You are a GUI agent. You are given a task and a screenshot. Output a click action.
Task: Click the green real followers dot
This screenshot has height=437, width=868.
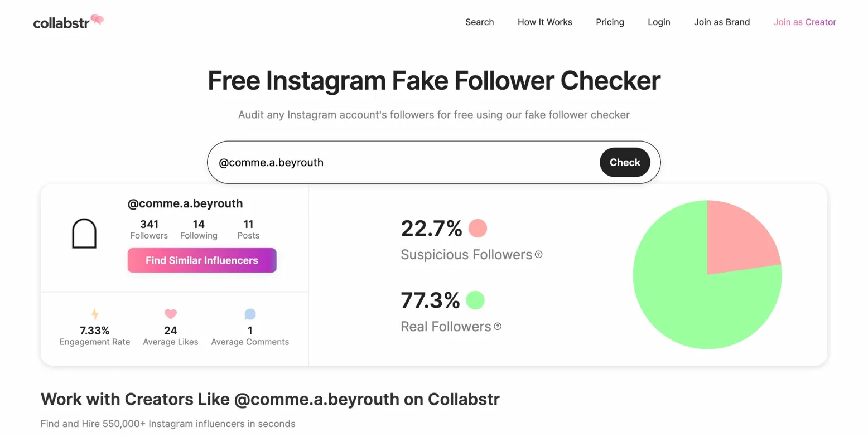[475, 300]
